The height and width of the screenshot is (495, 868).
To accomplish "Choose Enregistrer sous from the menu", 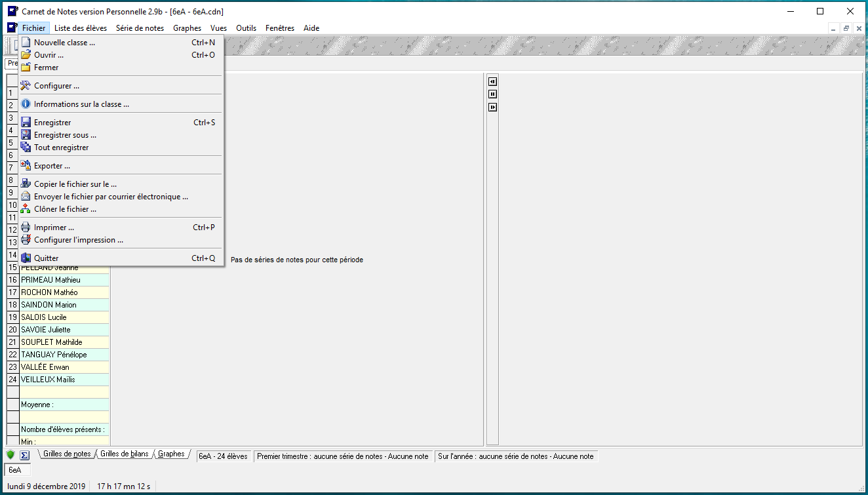I will (x=65, y=135).
